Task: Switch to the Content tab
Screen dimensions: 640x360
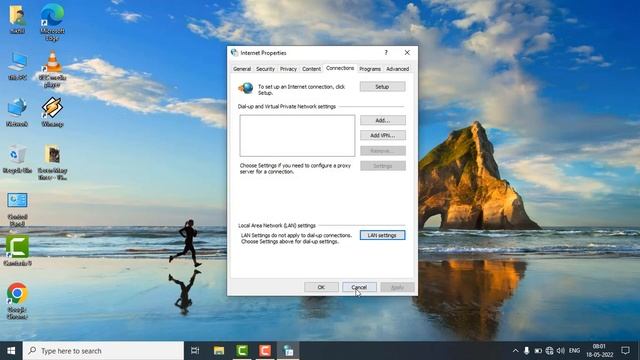Action: click(311, 69)
